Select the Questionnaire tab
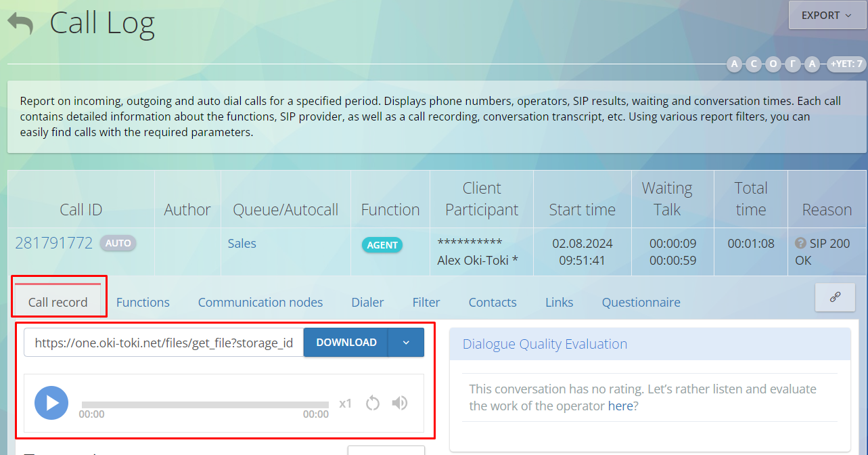This screenshot has width=868, height=455. pyautogui.click(x=641, y=303)
